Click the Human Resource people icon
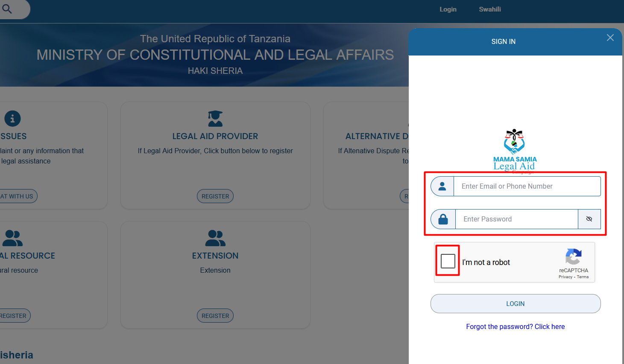Image resolution: width=624 pixels, height=364 pixels. tap(12, 238)
